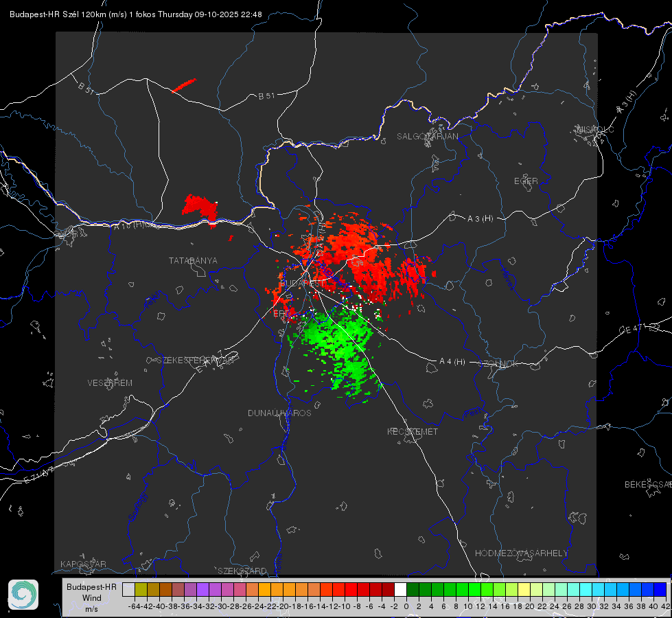Select the SALGÓTARJÁN city label

point(427,137)
